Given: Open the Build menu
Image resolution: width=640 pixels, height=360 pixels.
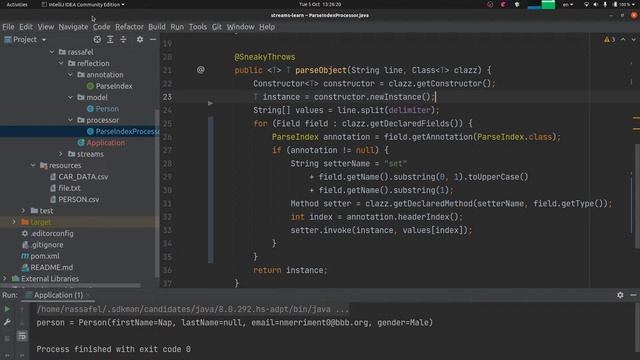Looking at the screenshot, I should click(157, 27).
